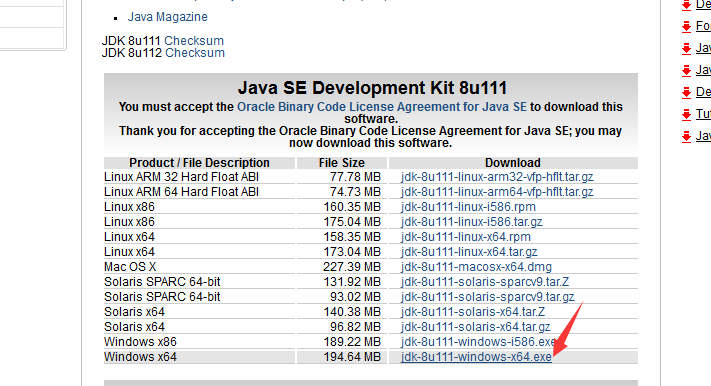
Task: Download jdk-8u111-linux-i586.rpm
Action: point(468,207)
